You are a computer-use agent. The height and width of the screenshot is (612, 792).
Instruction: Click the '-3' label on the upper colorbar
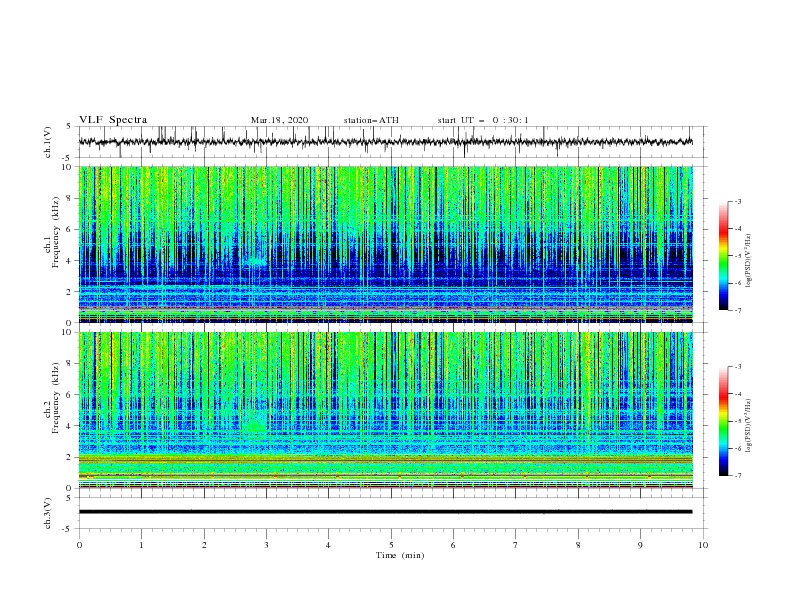tap(737, 201)
